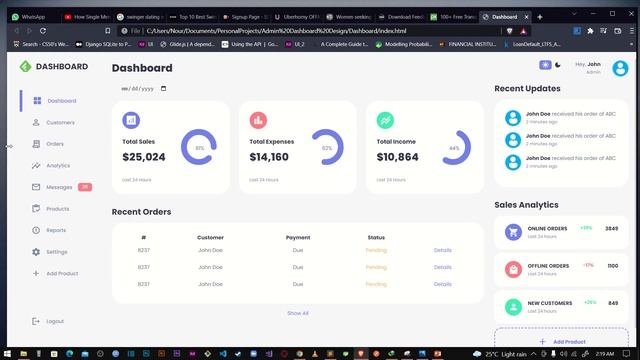Click the taskbar volume icon

point(564,354)
